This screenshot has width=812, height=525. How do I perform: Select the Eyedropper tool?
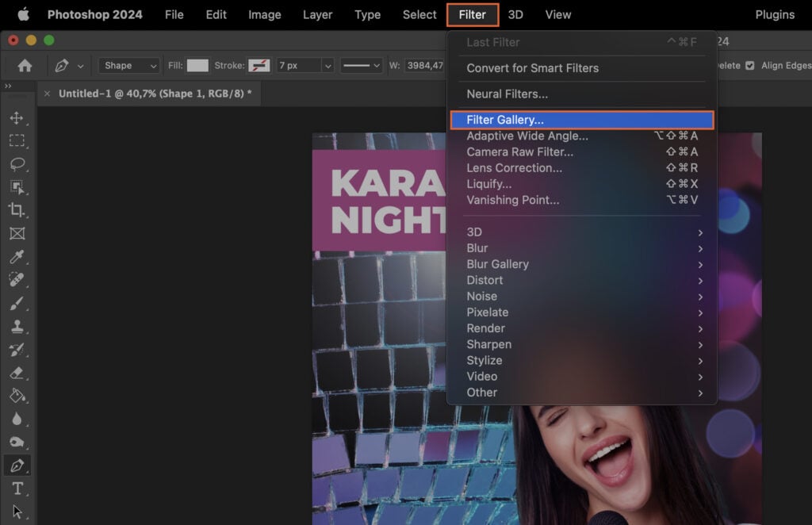(x=18, y=257)
